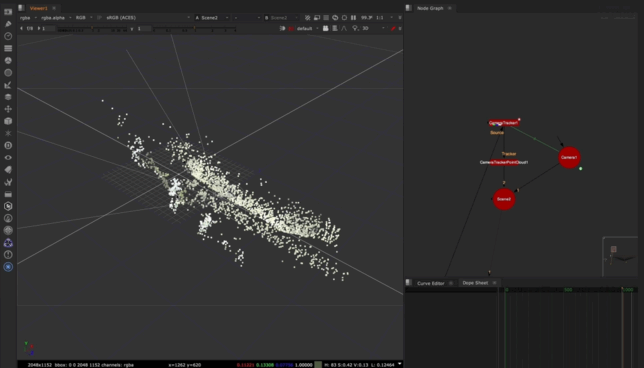Click the sampled color swatch in status bar
The height and width of the screenshot is (368, 644).
click(318, 365)
